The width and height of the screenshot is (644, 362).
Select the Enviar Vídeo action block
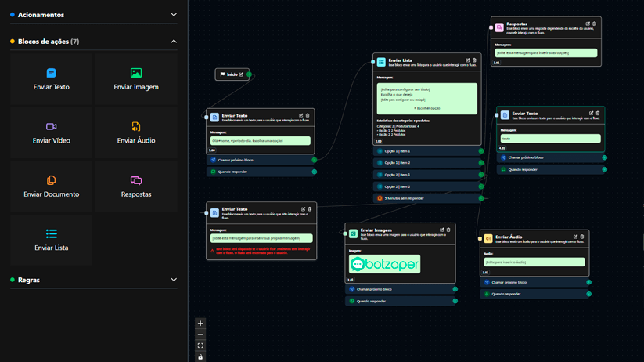point(52,132)
